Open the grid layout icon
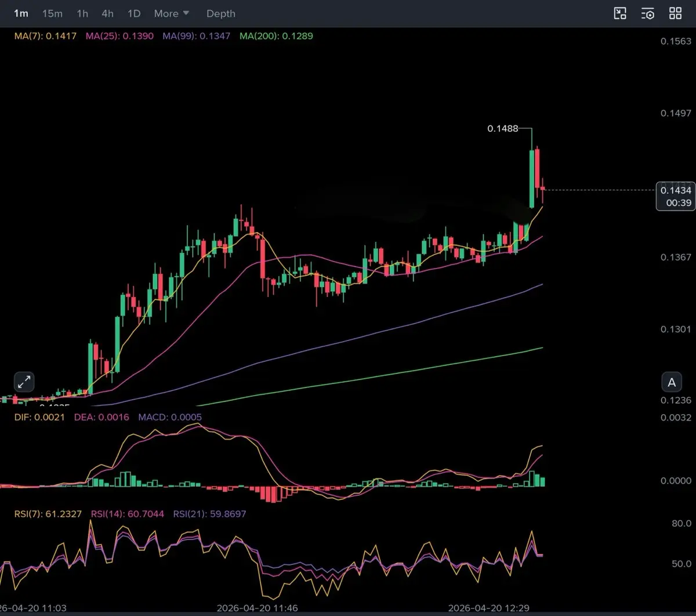Image resolution: width=696 pixels, height=616 pixels. (x=675, y=14)
